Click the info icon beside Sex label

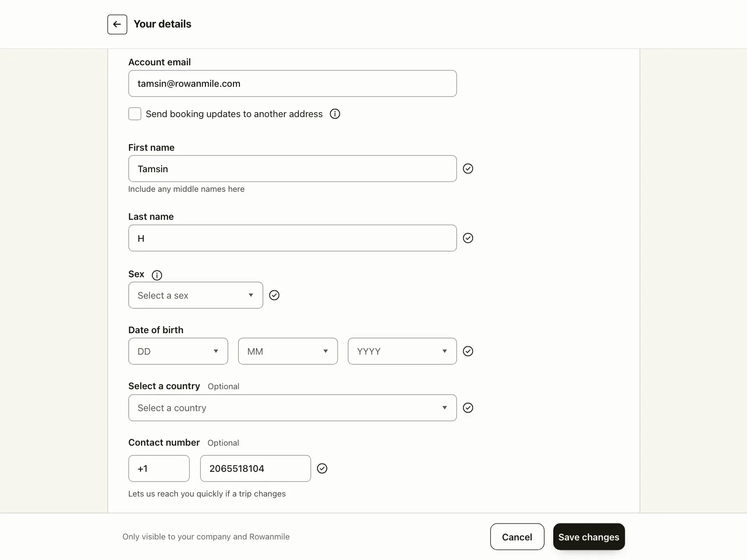157,275
